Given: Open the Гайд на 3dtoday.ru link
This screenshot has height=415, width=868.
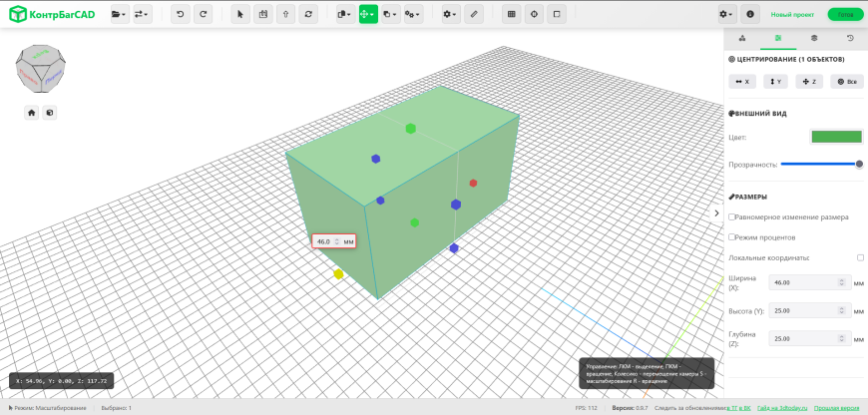Looking at the screenshot, I should click(x=783, y=408).
